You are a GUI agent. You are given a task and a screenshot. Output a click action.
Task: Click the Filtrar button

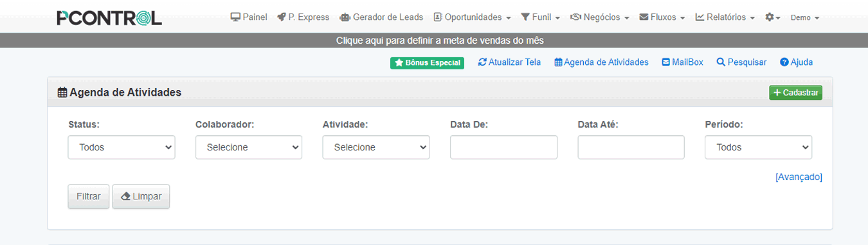pos(89,196)
